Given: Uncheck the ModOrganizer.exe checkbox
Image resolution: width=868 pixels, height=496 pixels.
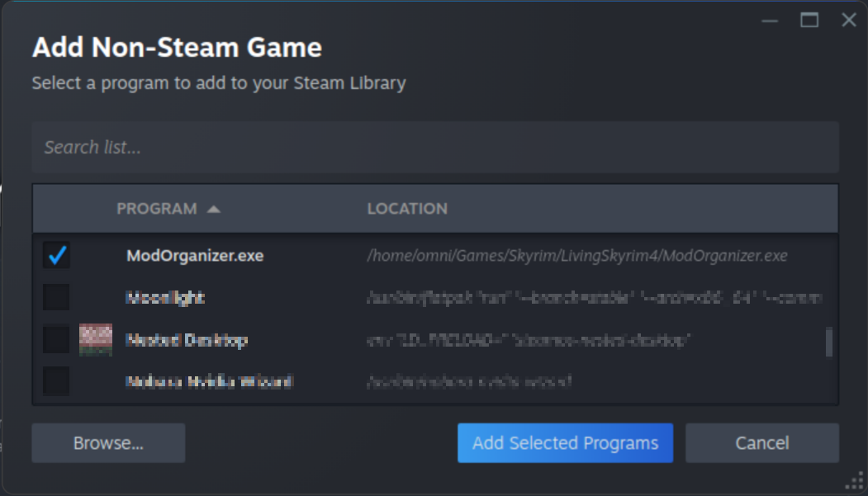Looking at the screenshot, I should pos(56,256).
